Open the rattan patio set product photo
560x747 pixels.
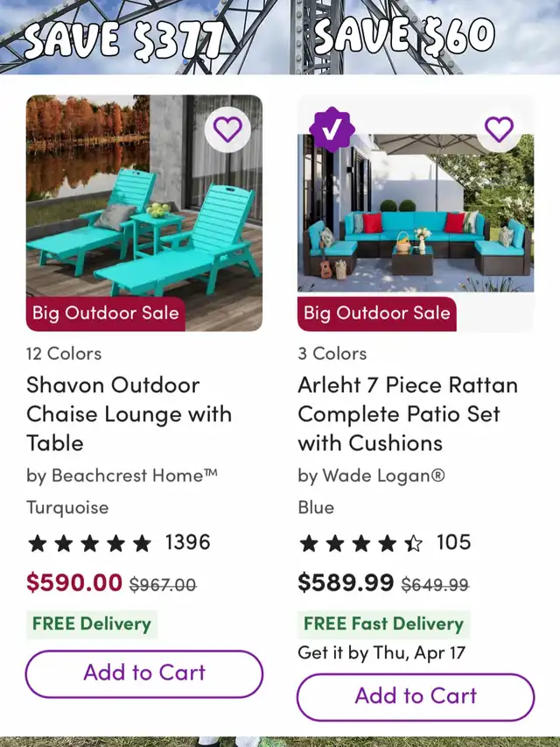416,219
